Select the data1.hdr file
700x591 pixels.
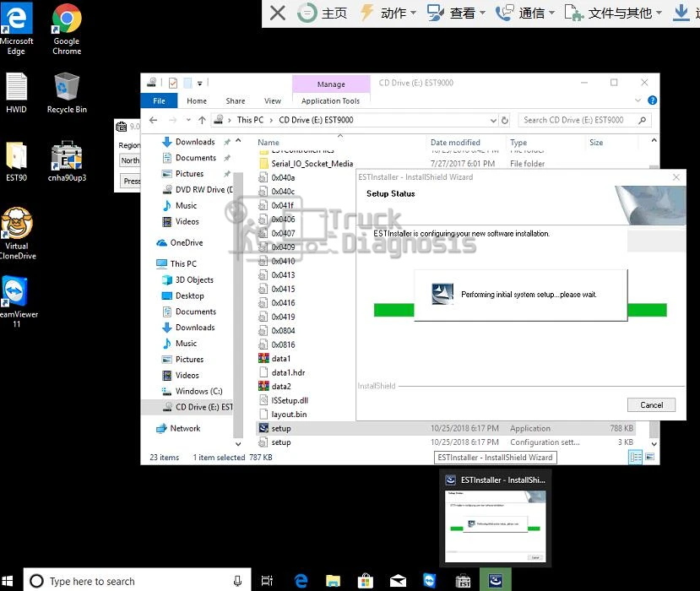coord(288,372)
